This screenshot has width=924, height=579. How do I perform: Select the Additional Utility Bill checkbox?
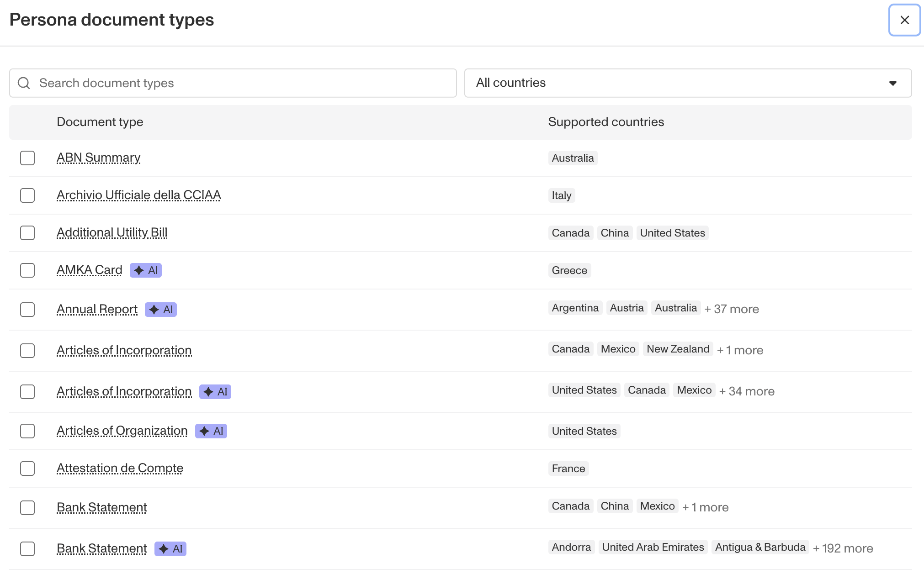tap(27, 233)
